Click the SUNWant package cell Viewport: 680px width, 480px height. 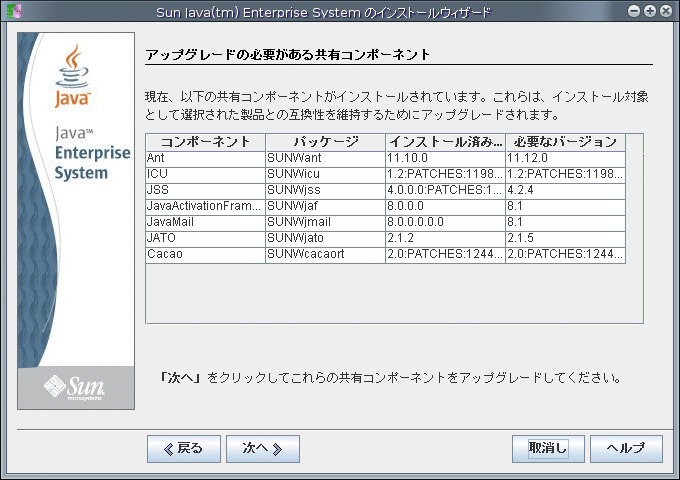pos(326,158)
